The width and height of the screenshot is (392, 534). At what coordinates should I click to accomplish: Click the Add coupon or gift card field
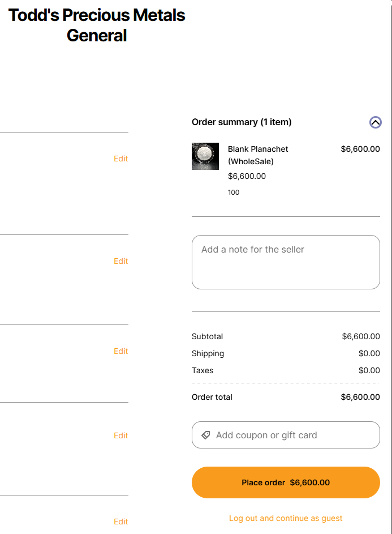click(286, 435)
